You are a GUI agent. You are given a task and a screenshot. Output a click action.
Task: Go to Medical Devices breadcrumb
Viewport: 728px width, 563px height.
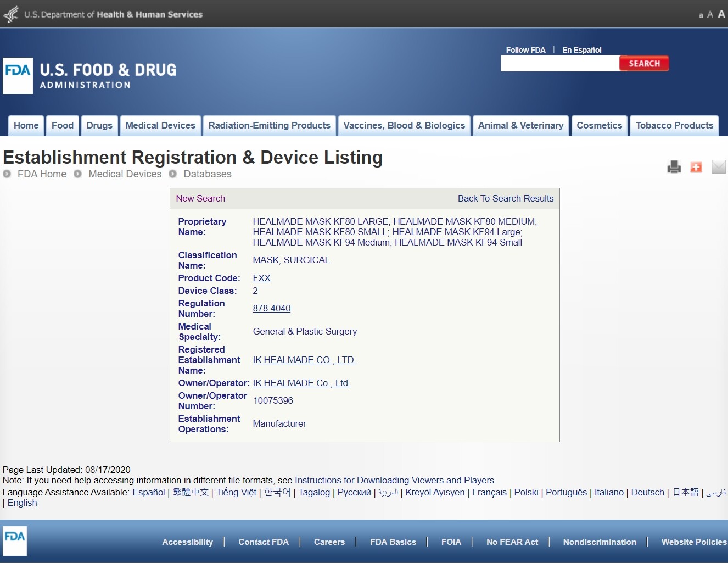(x=125, y=174)
